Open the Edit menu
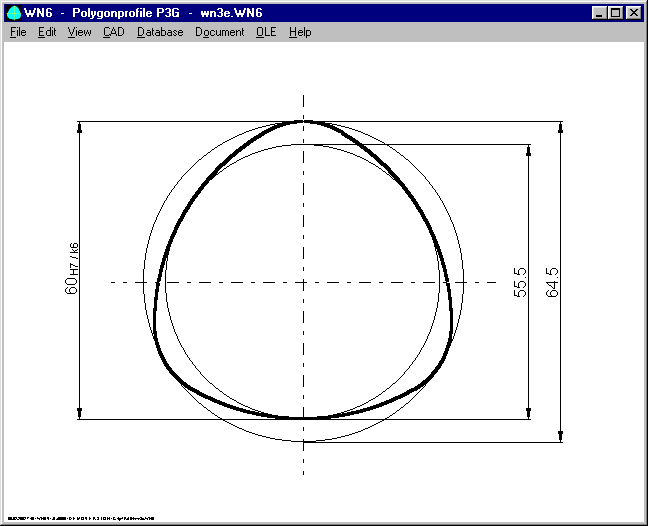 47,32
